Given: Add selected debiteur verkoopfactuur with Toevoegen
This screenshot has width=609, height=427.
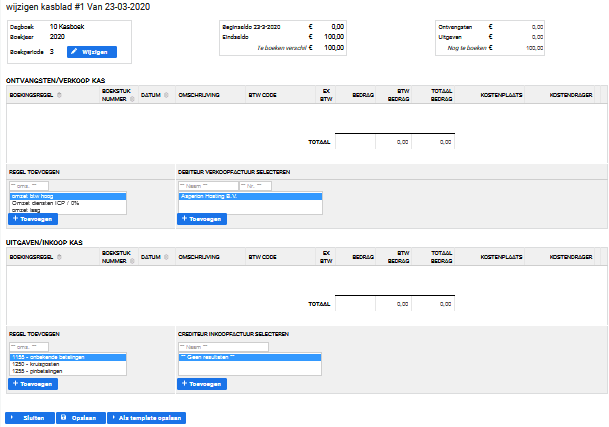Looking at the screenshot, I should tap(202, 219).
